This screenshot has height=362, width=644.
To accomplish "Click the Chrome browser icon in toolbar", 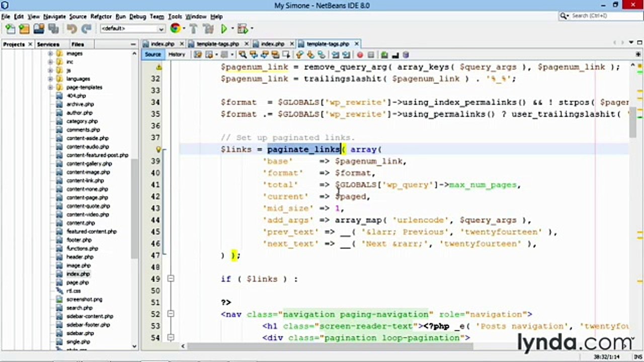I will 175,29.
